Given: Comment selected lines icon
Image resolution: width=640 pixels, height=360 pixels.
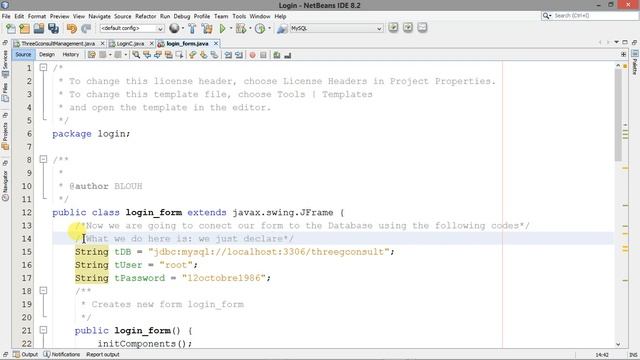Looking at the screenshot, I should tap(277, 55).
